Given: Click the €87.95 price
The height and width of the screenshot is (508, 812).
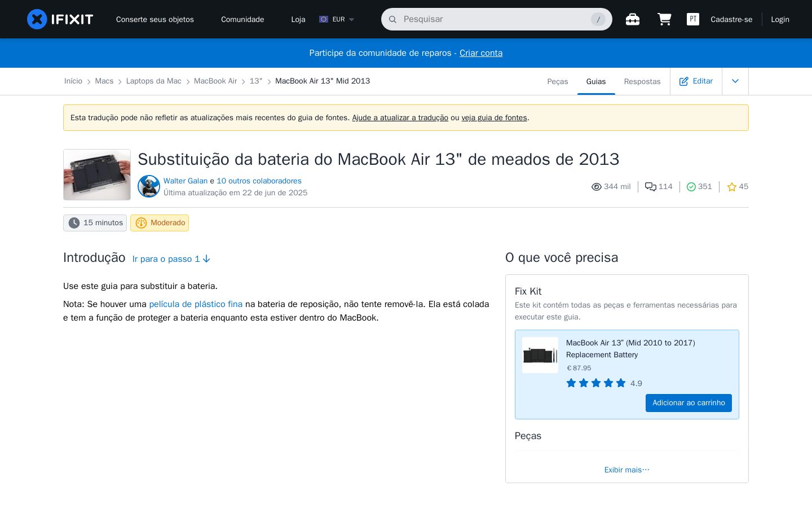Looking at the screenshot, I should tap(579, 368).
